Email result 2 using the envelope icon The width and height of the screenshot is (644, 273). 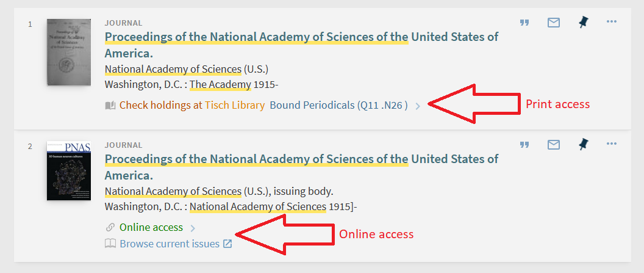pyautogui.click(x=554, y=145)
